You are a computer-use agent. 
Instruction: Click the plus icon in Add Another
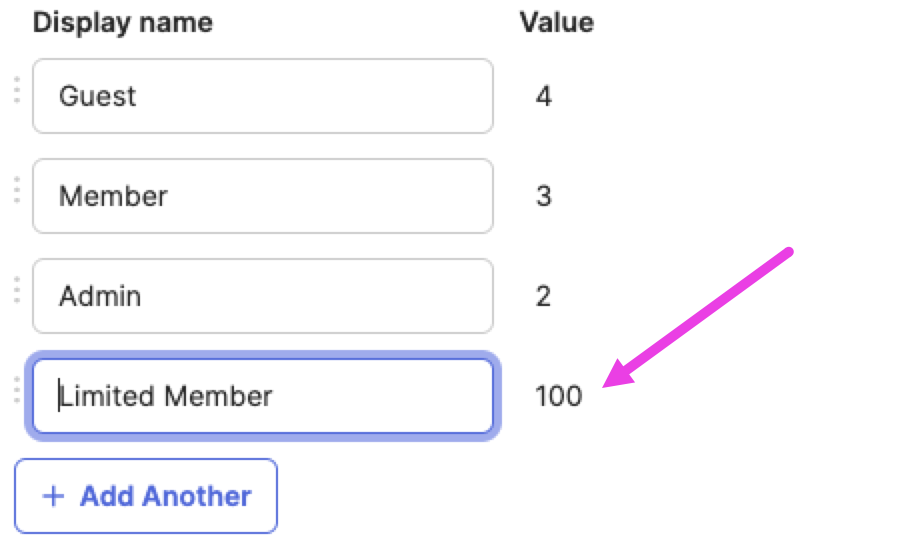point(54,496)
